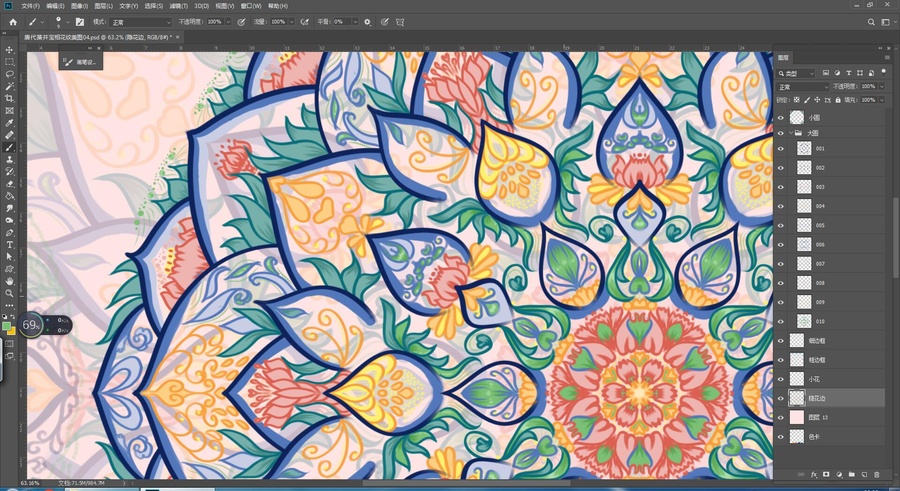Click the thumbnail of layer 002

click(804, 168)
